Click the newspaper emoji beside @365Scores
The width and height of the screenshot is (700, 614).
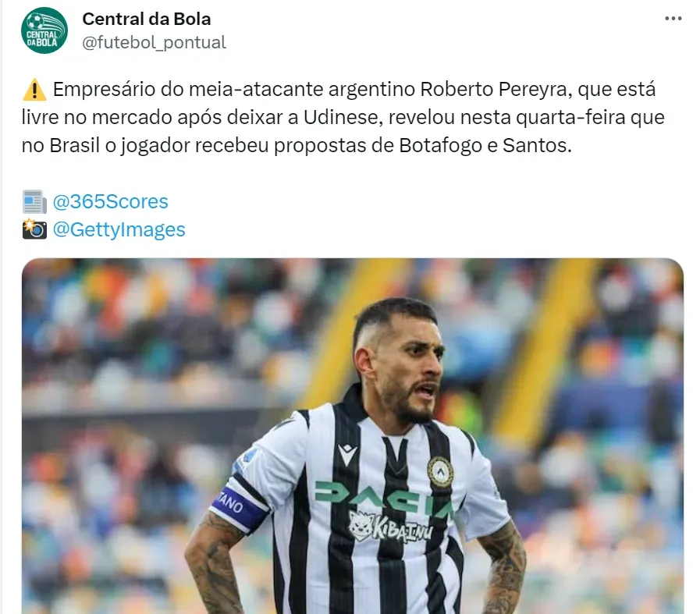point(34,202)
